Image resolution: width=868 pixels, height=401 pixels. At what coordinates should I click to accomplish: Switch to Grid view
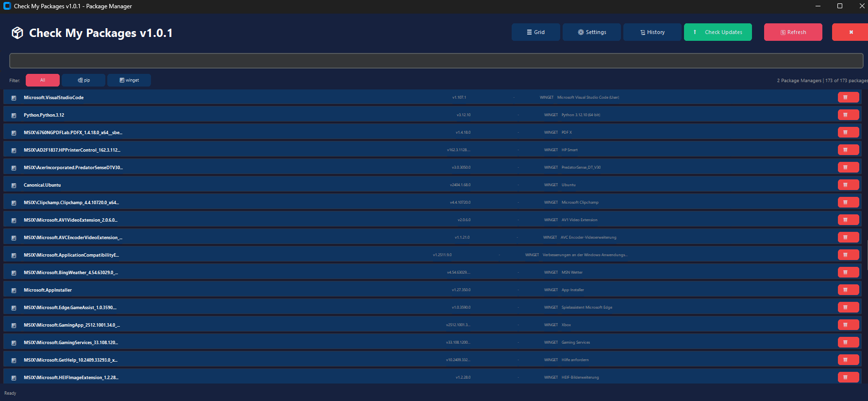point(536,32)
